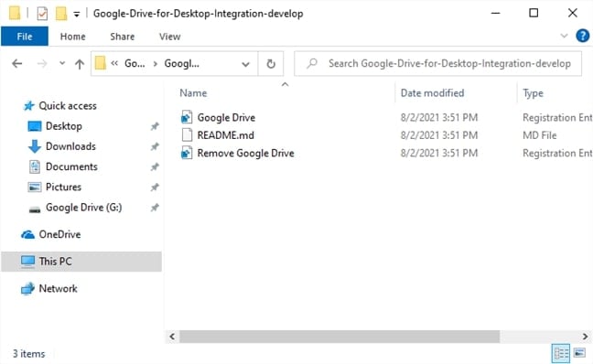The image size is (593, 364).
Task: Open the recent locations dropdown
Action: tap(62, 63)
